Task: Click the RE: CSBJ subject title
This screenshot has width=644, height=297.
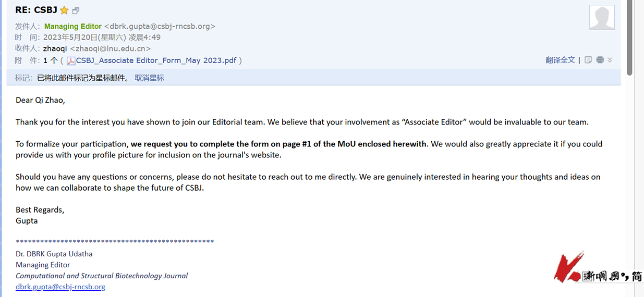Action: [x=36, y=10]
